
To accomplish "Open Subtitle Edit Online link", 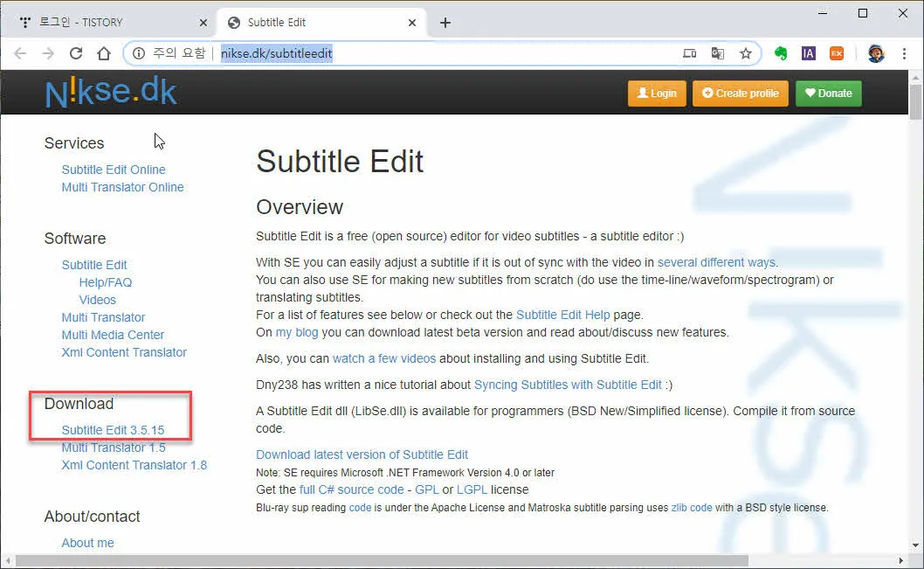I will click(x=114, y=170).
